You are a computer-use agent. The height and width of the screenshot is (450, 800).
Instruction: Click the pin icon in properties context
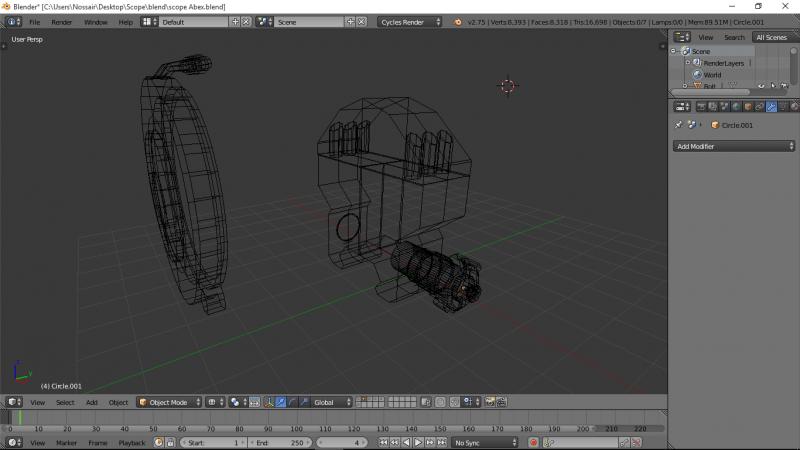tap(679, 125)
